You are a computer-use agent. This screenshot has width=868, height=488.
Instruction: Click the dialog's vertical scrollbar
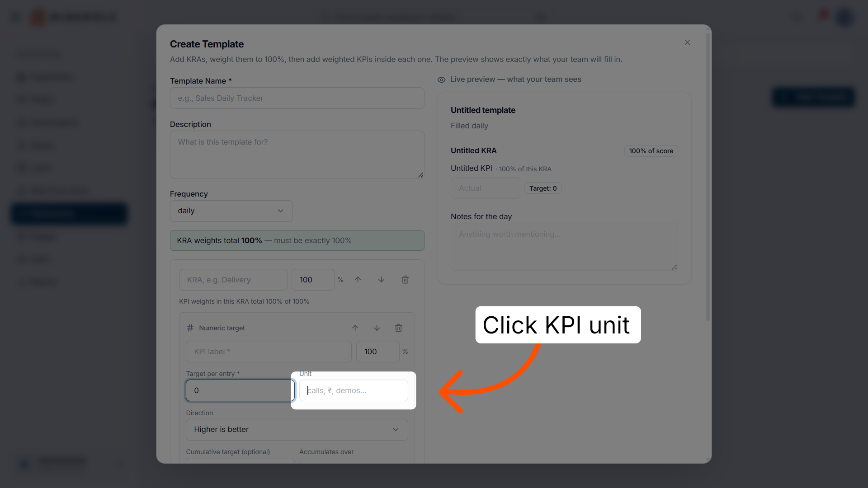[708, 176]
